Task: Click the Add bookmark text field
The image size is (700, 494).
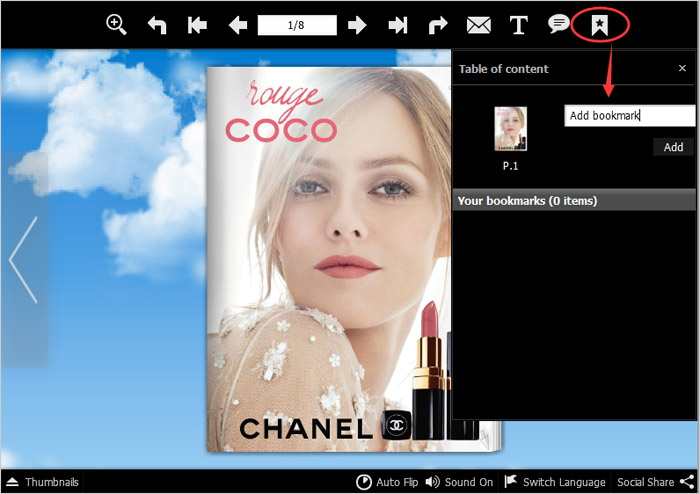Action: coord(628,116)
